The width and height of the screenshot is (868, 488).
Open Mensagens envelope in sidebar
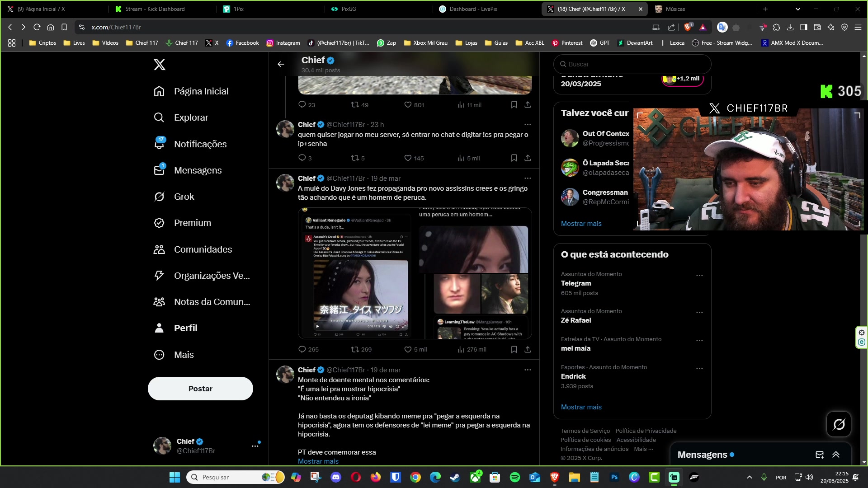click(x=159, y=170)
